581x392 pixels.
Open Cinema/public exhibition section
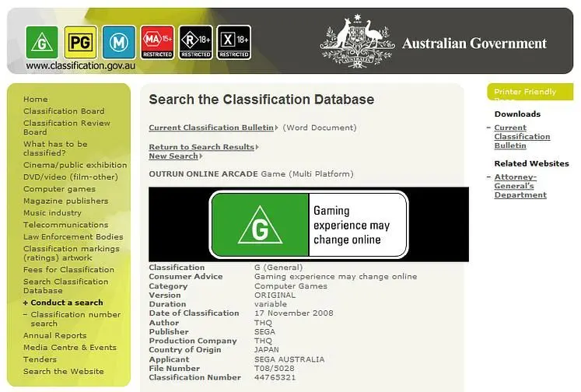click(75, 165)
